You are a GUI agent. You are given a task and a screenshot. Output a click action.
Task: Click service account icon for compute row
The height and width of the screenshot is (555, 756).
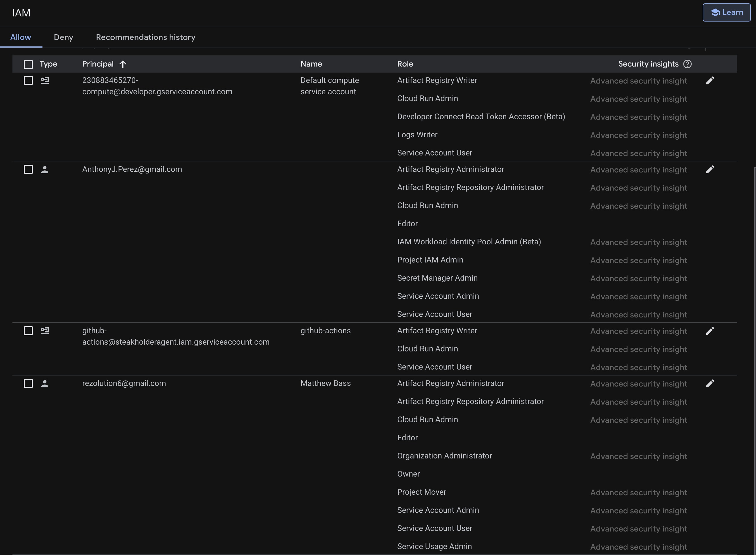point(45,81)
